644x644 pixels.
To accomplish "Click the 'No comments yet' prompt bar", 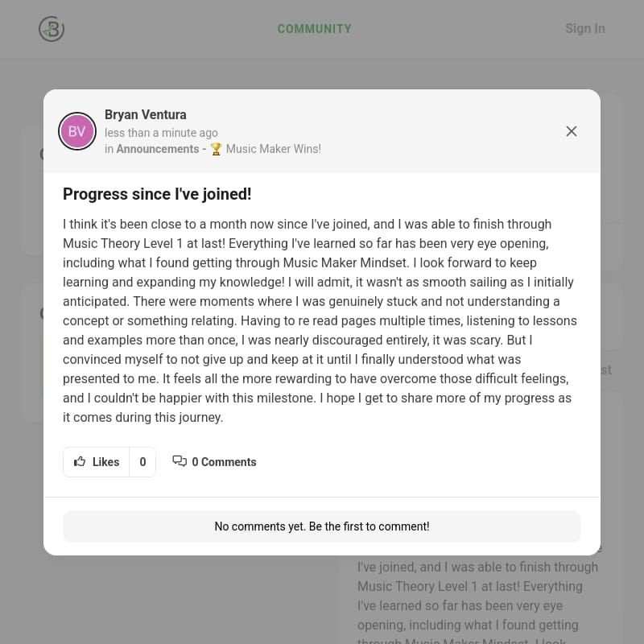I will coord(322,526).
